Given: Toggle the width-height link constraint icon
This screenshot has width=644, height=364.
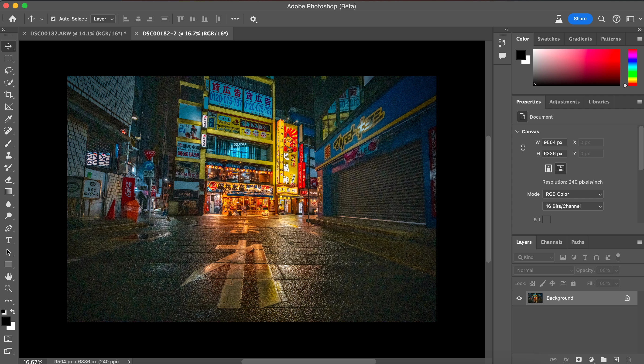Looking at the screenshot, I should [x=523, y=148].
